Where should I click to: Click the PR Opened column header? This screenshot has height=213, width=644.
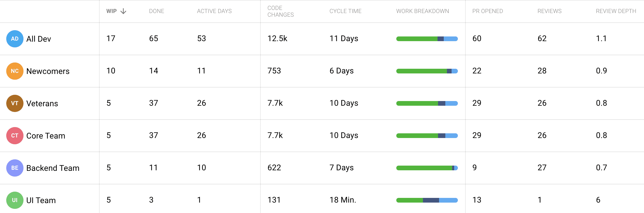pos(488,11)
